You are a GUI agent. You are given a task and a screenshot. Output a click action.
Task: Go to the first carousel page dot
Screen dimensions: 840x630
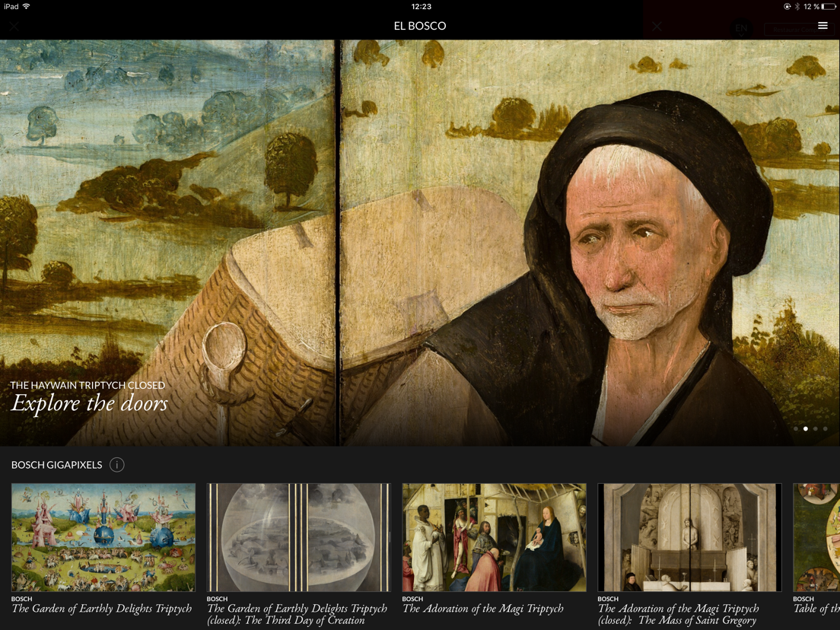coord(796,428)
